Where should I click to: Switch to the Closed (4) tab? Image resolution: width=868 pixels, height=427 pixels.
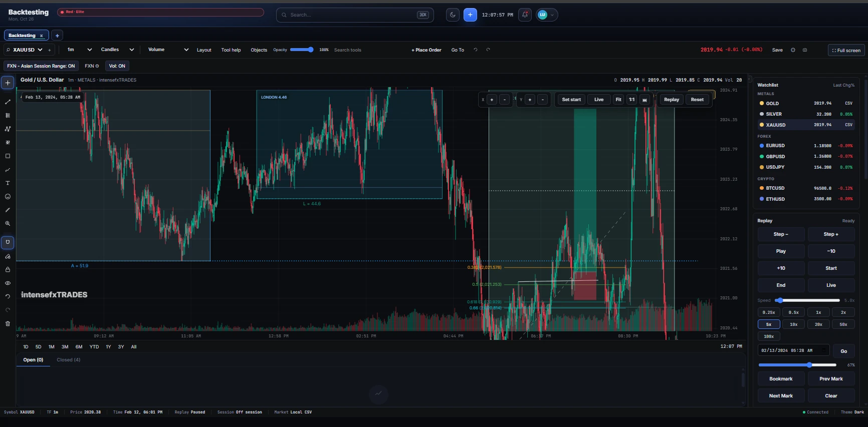tap(69, 360)
